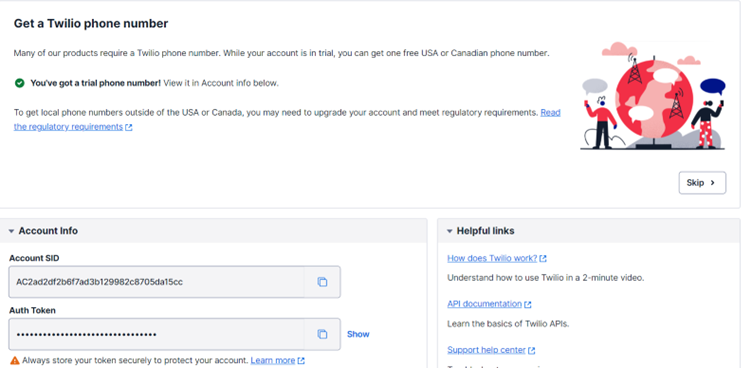
Task: Click the Auth Token label
Action: [x=32, y=310]
